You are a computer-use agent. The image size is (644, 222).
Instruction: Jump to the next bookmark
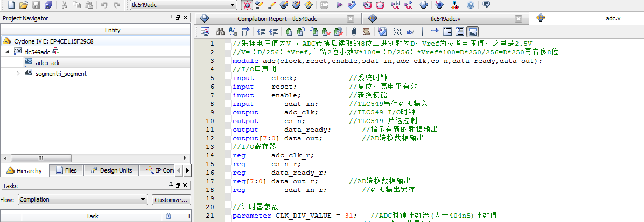point(302,32)
